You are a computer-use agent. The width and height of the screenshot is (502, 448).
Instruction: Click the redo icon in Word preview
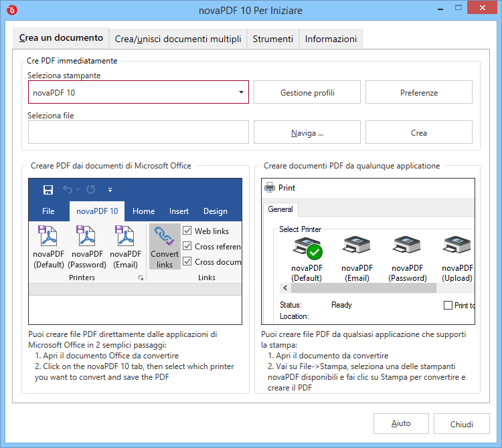coord(91,190)
